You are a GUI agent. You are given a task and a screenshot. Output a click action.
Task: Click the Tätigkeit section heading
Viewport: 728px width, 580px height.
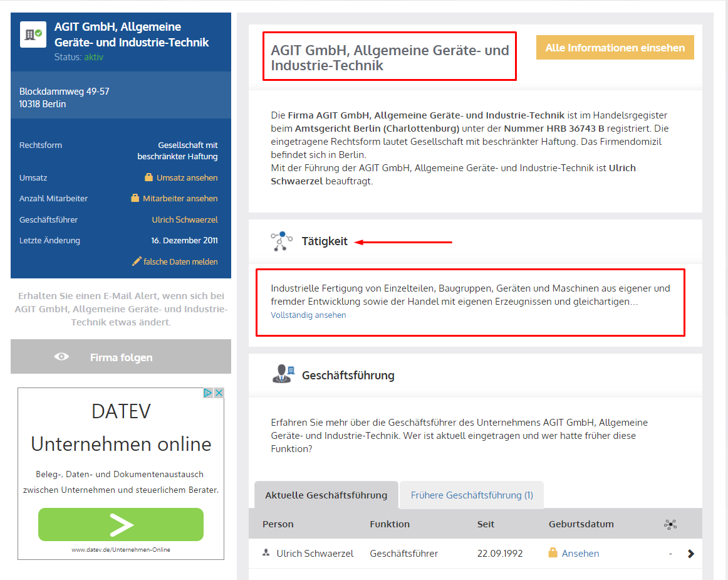click(325, 241)
